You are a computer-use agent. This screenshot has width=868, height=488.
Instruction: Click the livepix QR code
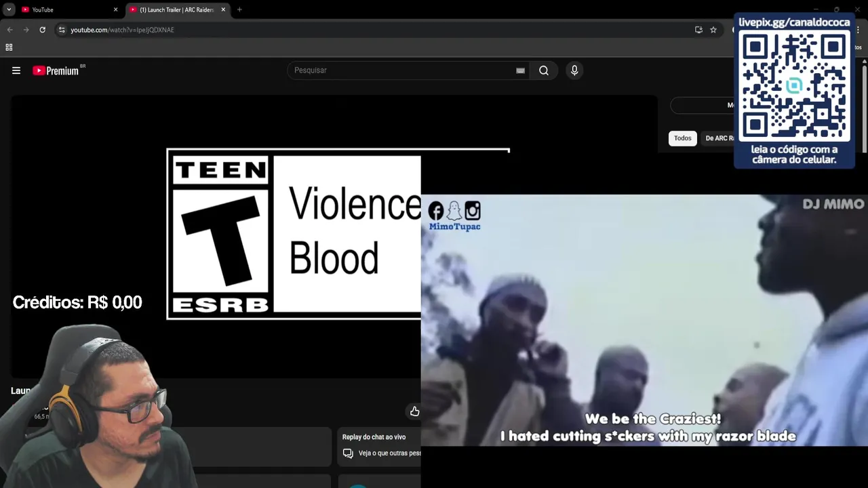point(794,85)
